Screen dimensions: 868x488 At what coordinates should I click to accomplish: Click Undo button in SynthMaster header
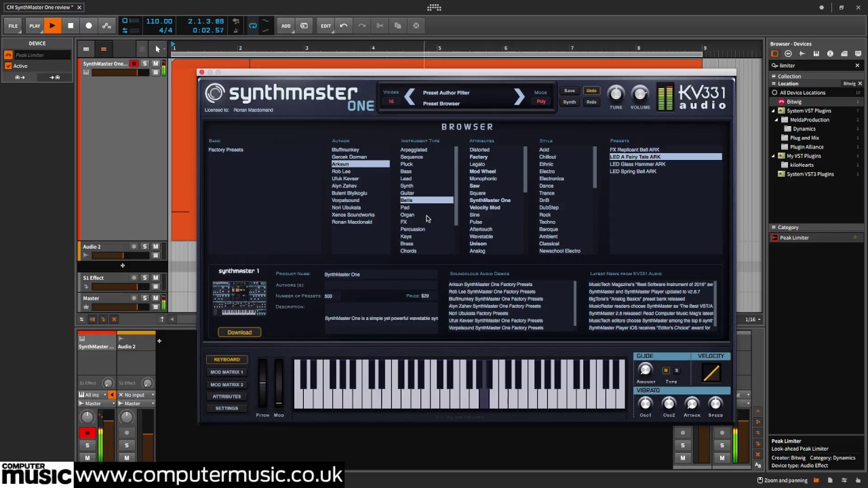(x=591, y=91)
